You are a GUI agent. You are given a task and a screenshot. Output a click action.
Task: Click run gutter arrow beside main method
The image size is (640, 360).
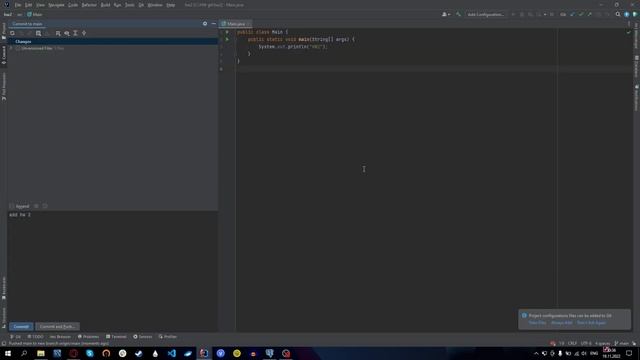[227, 40]
